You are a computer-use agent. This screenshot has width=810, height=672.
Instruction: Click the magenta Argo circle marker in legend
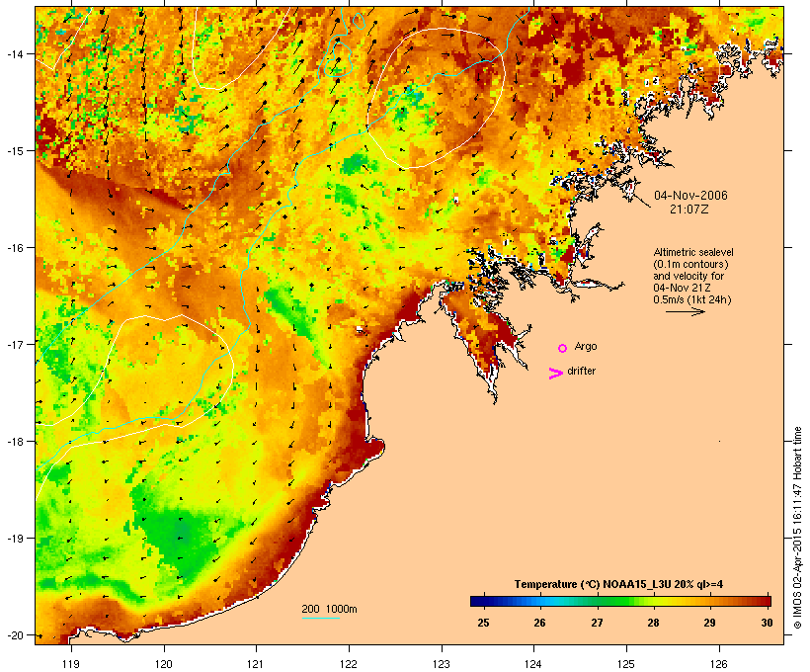[563, 349]
